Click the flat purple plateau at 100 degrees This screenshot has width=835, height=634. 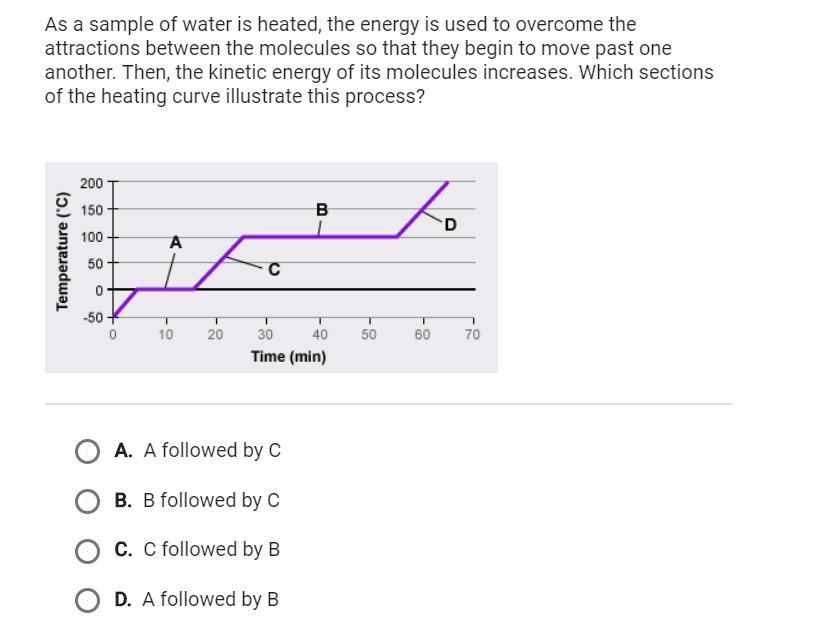tap(320, 237)
